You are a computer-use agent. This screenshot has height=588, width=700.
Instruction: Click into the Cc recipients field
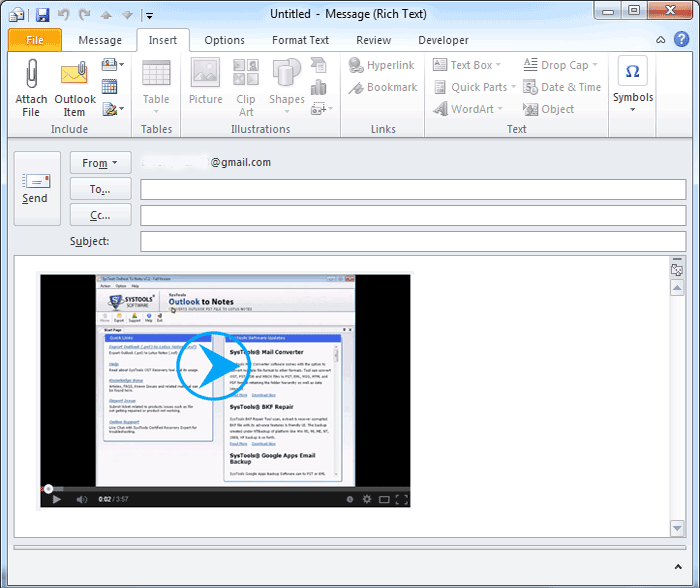(413, 215)
